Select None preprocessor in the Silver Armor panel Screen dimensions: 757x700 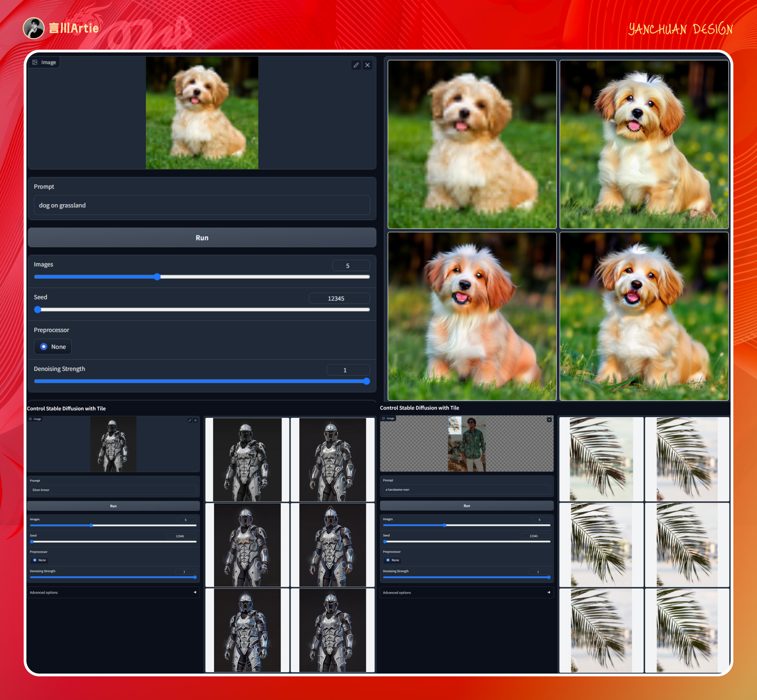(x=35, y=560)
